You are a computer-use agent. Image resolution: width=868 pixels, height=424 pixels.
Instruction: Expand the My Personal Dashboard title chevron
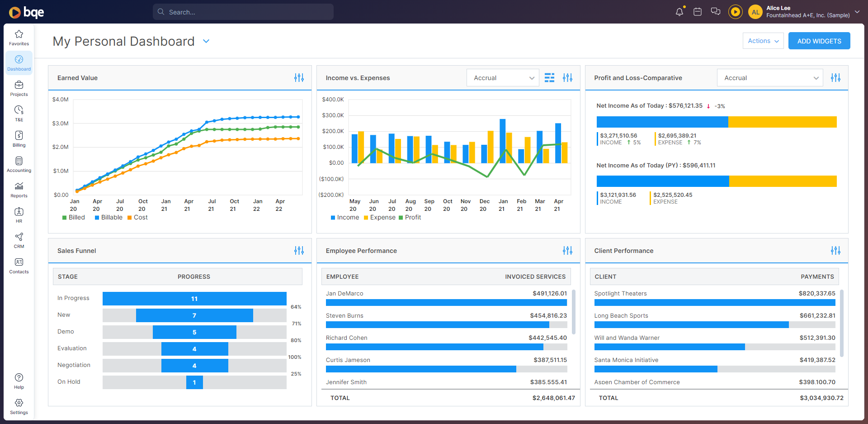click(206, 41)
